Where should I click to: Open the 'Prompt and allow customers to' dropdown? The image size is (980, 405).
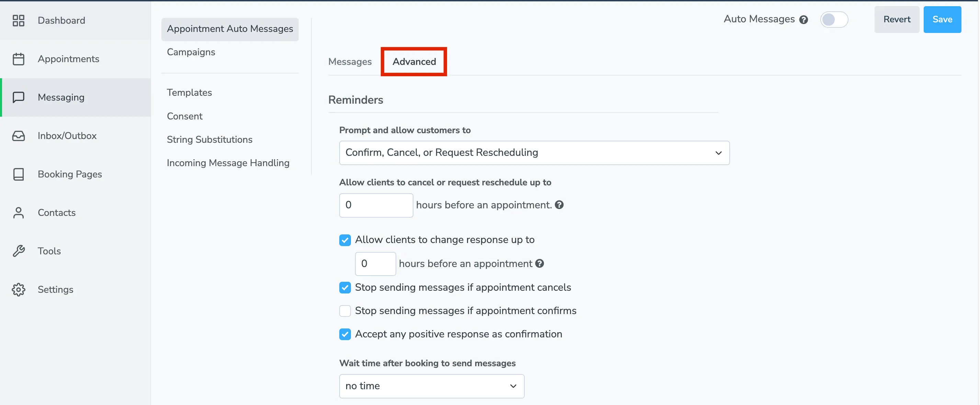(534, 152)
